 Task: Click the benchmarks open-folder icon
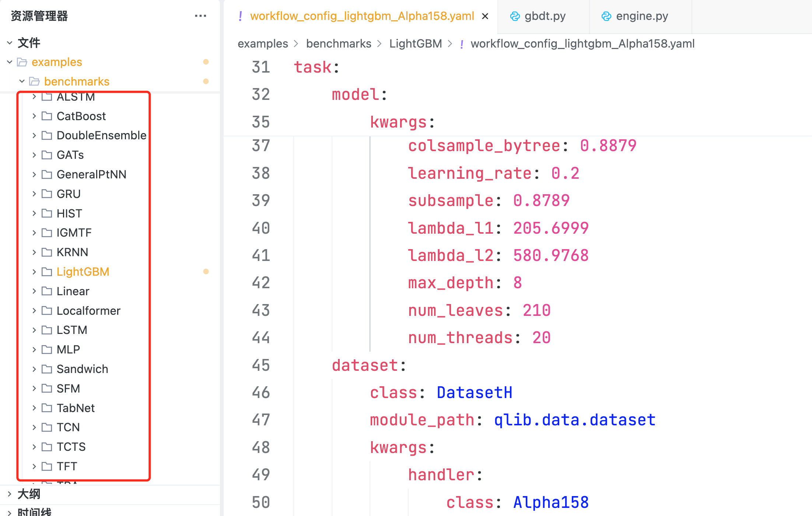point(34,81)
